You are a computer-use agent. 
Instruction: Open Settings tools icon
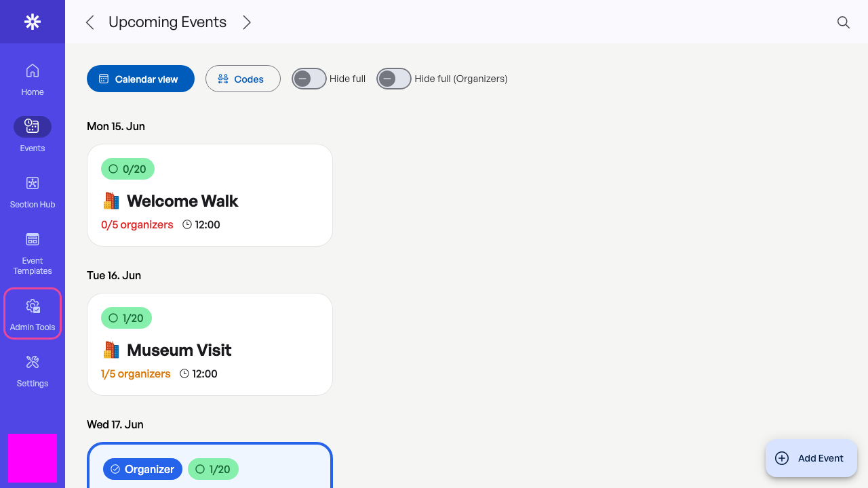(33, 361)
